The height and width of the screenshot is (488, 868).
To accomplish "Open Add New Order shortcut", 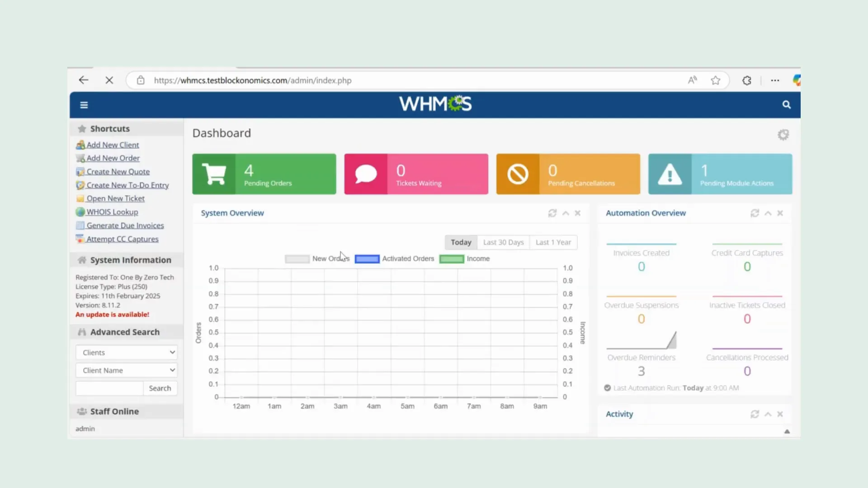I will (113, 158).
